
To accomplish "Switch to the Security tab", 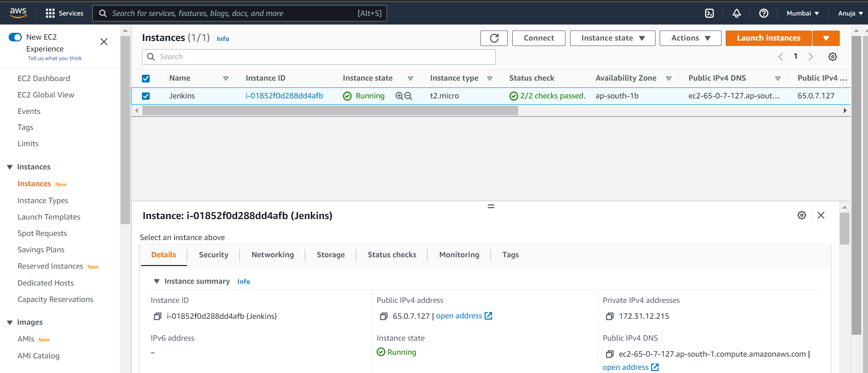I will pyautogui.click(x=214, y=255).
